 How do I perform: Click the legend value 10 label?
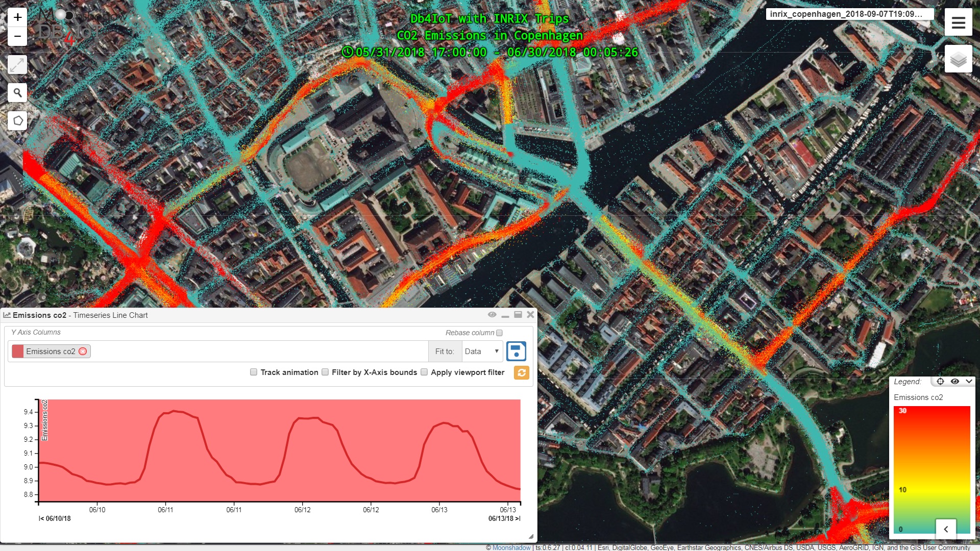902,490
